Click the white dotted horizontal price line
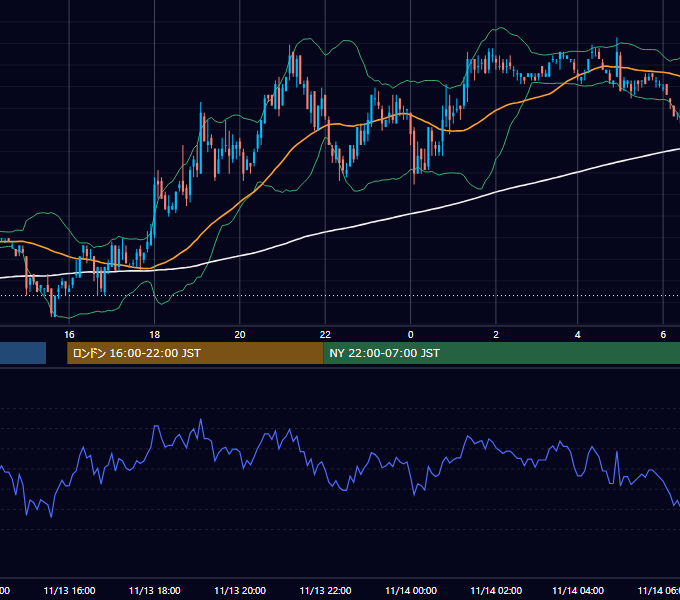Screen dimensions: 680x600 pos(340,296)
